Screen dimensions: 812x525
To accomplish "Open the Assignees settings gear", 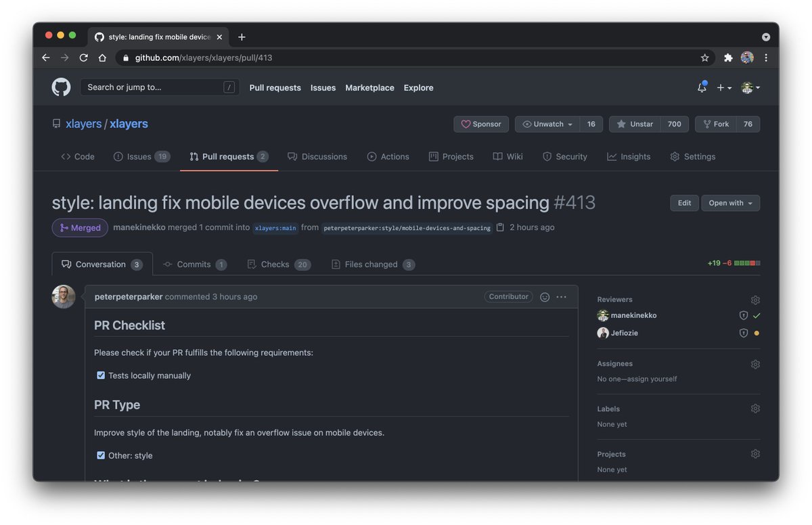I will point(755,364).
